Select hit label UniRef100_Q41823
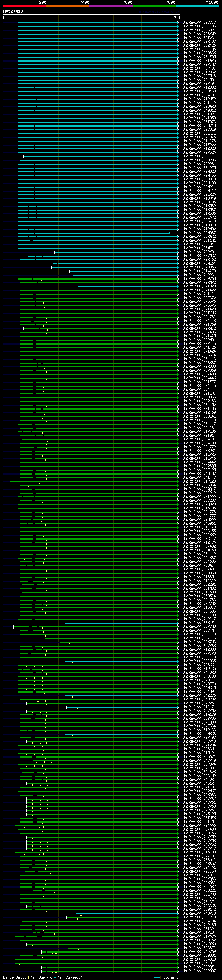 click(199, 286)
